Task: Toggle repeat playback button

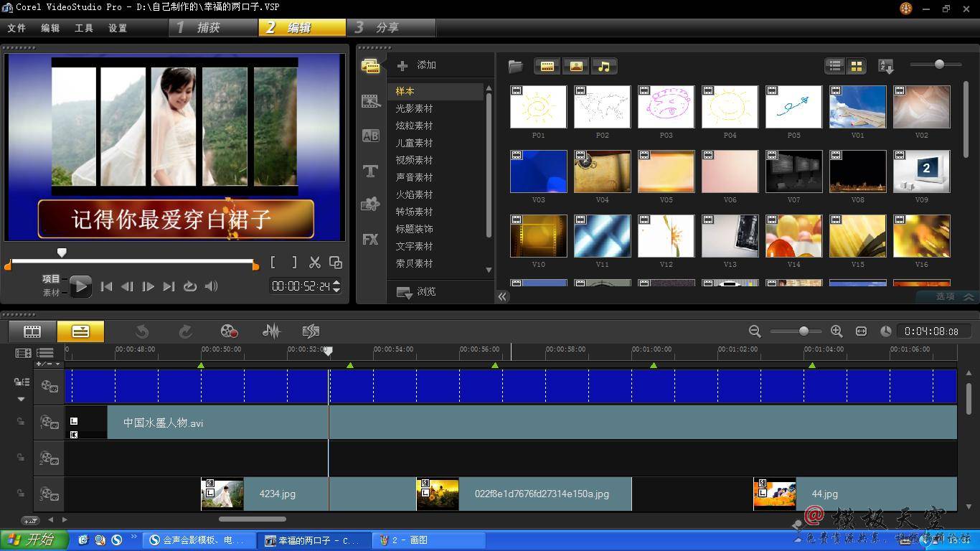Action: click(189, 286)
